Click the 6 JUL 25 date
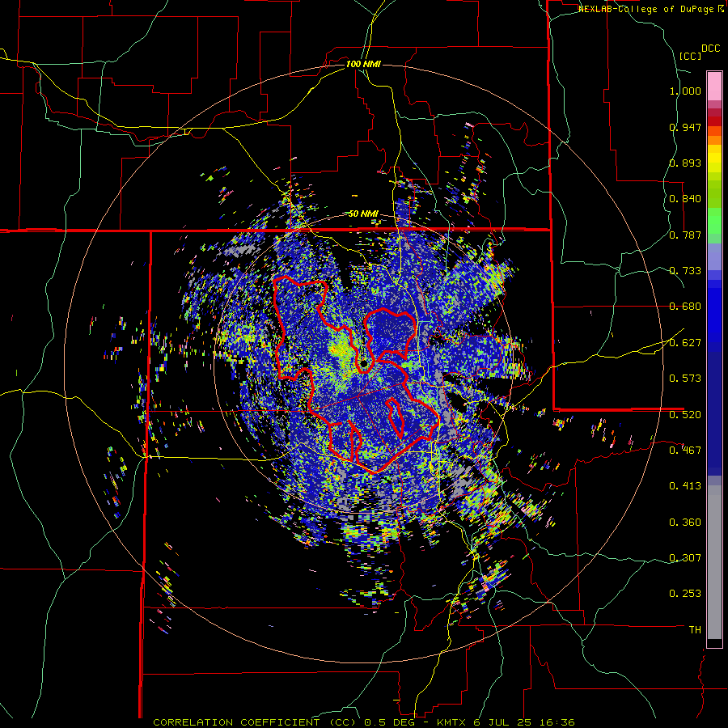The height and width of the screenshot is (728, 728). click(x=504, y=722)
